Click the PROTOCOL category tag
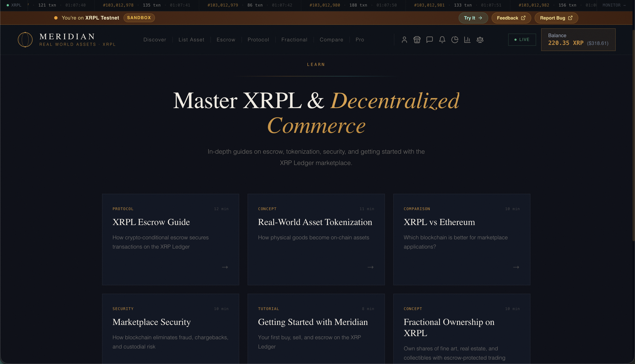Screen dimensions: 635x364 pos(123,209)
